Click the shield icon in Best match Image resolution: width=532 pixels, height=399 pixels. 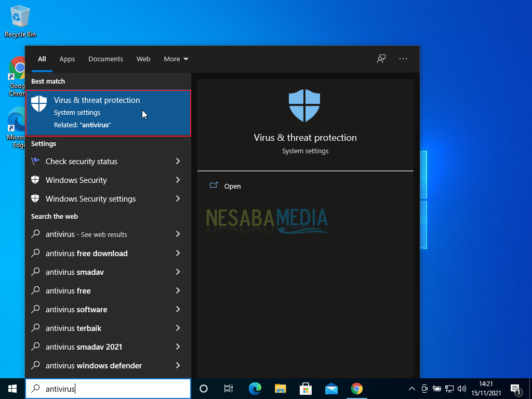(x=39, y=103)
